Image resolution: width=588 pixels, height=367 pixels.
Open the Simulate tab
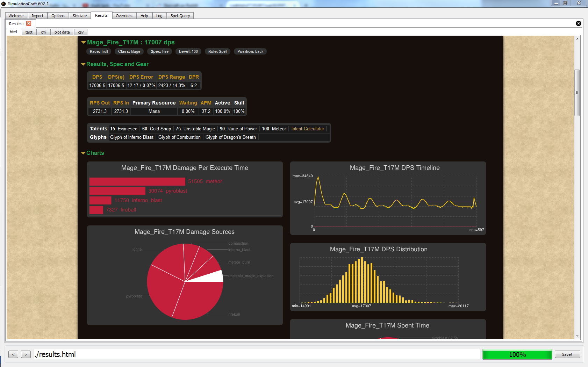click(x=80, y=16)
